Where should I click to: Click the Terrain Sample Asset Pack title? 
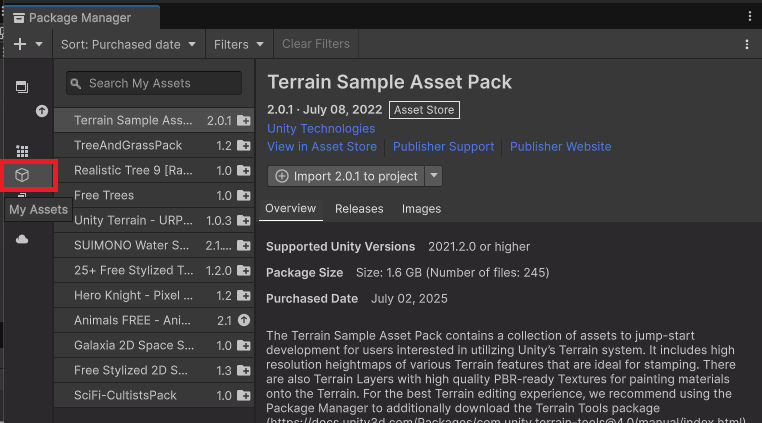[389, 82]
